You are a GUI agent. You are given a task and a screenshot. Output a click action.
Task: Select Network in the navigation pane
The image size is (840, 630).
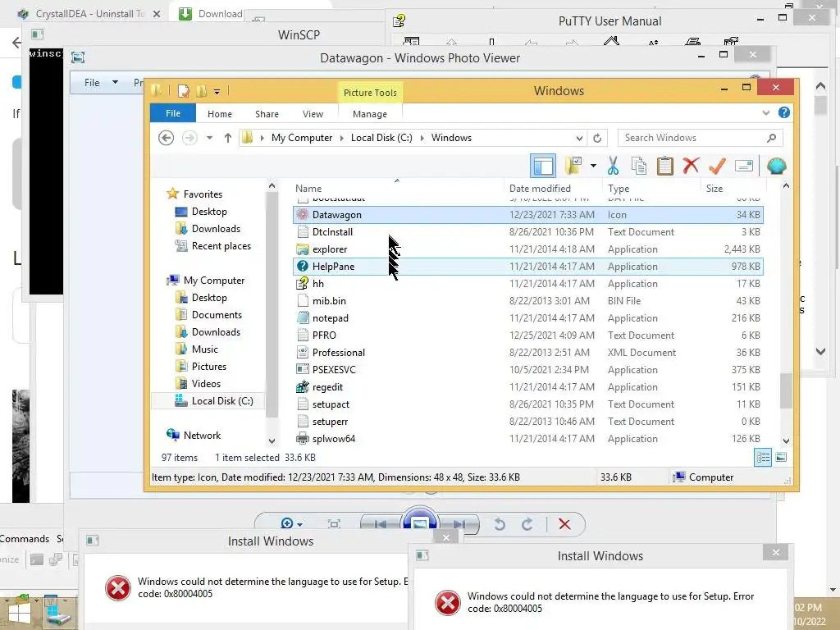[x=202, y=436]
